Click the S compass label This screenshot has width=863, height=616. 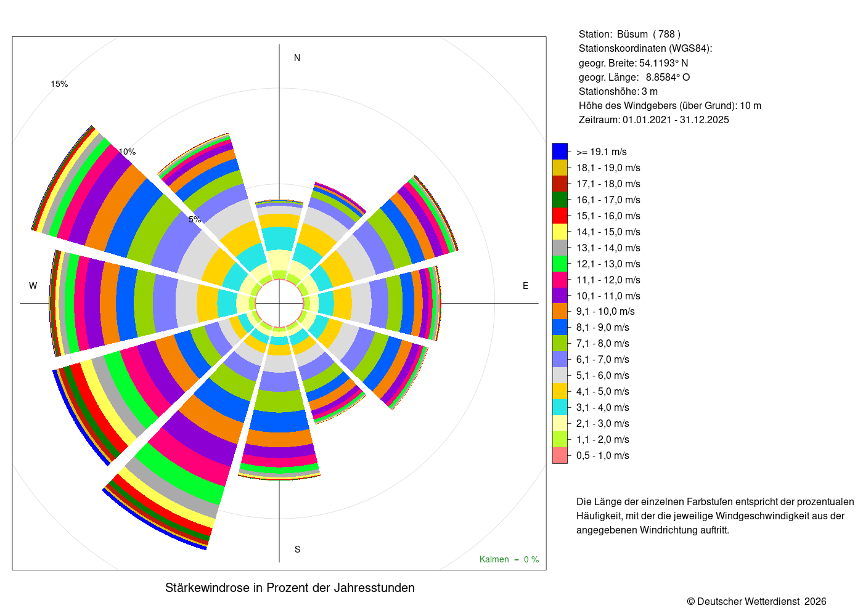(297, 549)
